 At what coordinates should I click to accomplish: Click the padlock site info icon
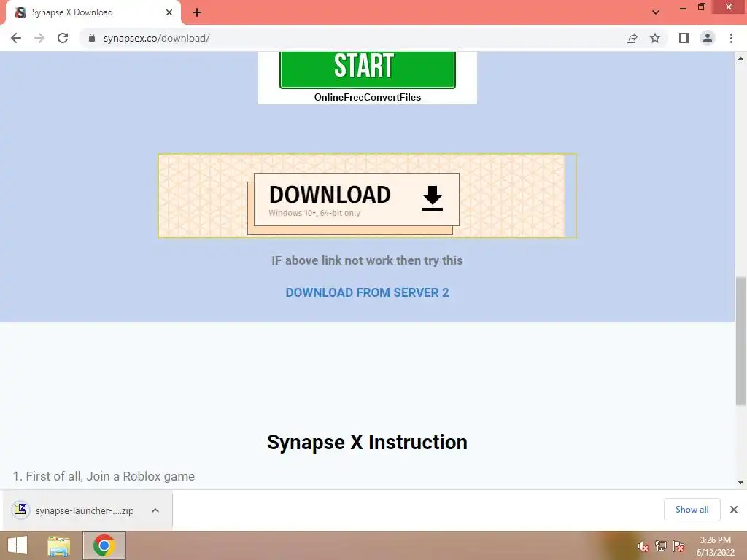point(92,38)
